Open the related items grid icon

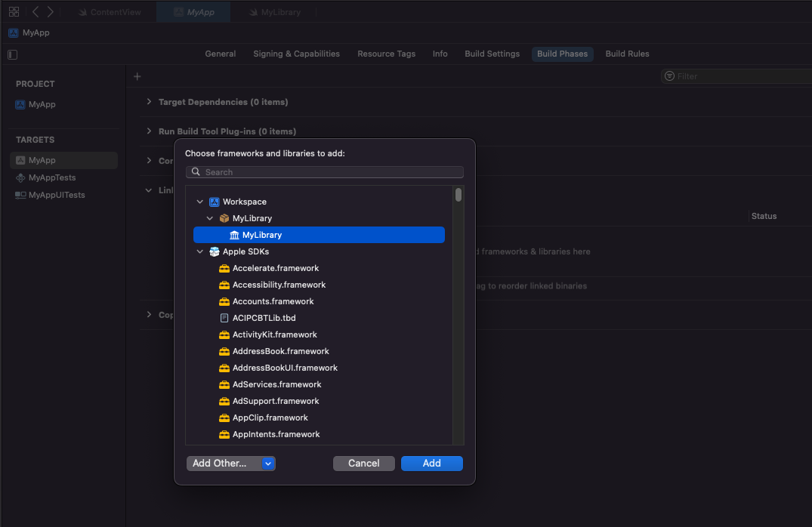point(14,11)
